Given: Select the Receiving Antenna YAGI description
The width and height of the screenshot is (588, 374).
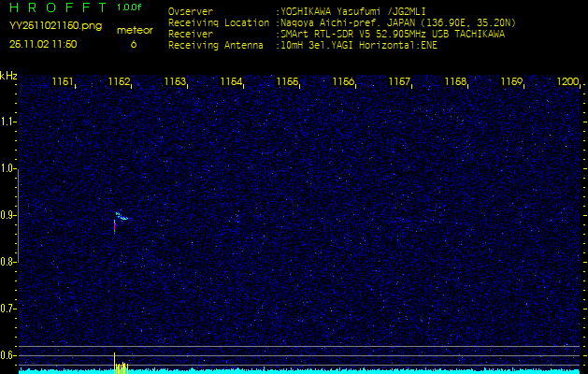Looking at the screenshot, I should 358,44.
